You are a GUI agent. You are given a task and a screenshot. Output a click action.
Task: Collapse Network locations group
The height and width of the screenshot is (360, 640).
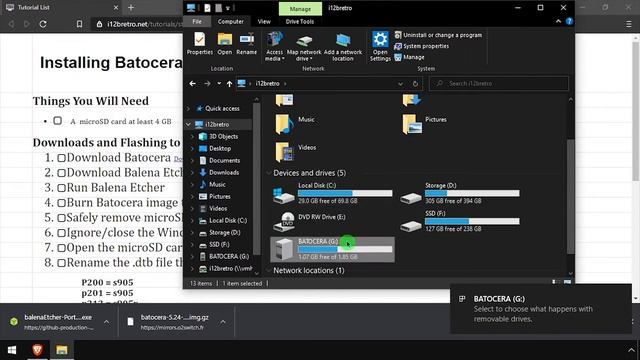[x=269, y=271]
